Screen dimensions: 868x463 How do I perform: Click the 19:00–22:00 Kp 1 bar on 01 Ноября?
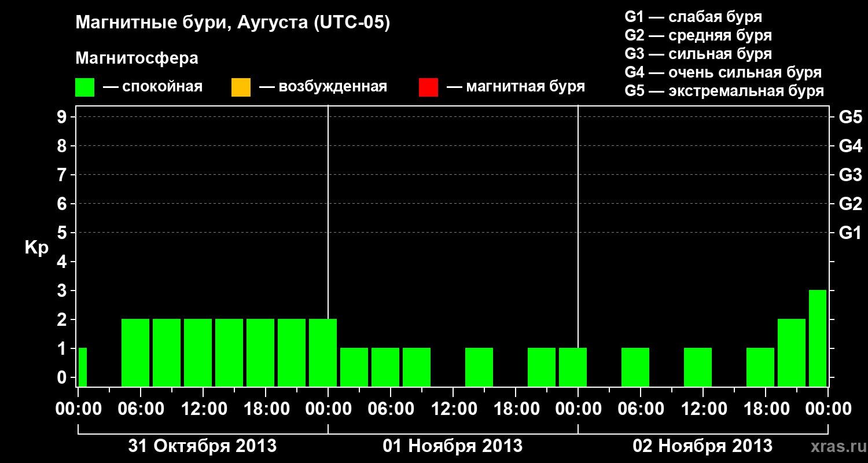click(x=542, y=367)
